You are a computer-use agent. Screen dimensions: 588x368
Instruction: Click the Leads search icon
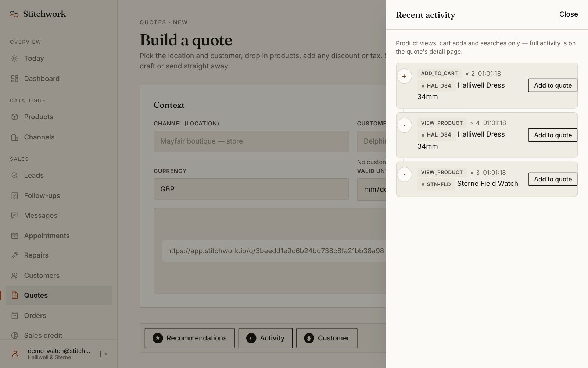tap(15, 176)
